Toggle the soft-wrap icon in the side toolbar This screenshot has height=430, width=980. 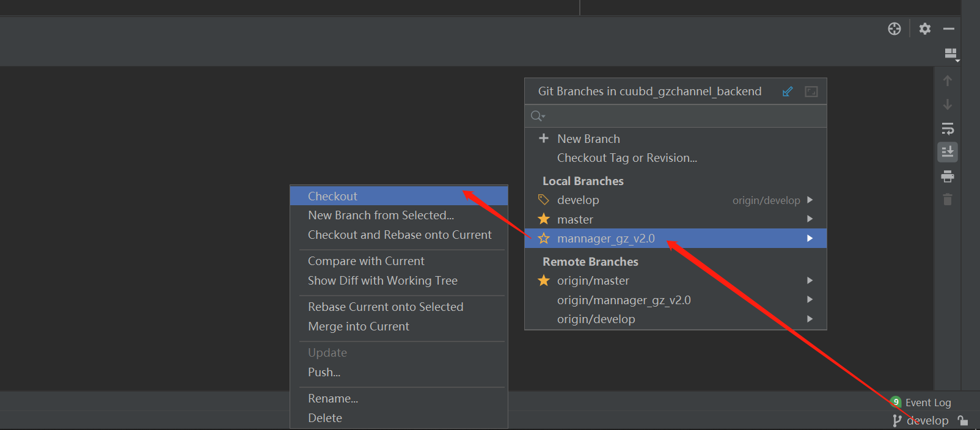(x=948, y=129)
